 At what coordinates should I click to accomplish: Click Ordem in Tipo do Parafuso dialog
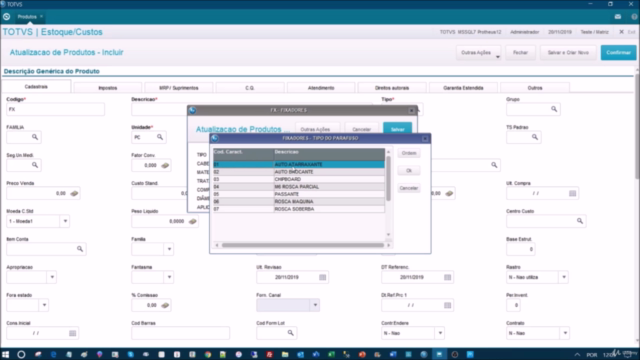409,153
